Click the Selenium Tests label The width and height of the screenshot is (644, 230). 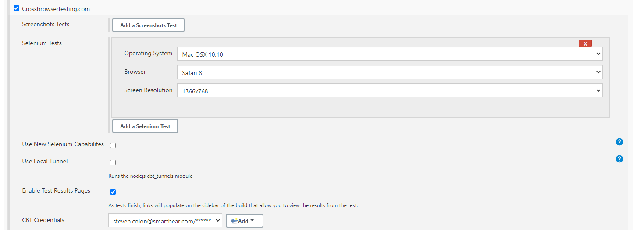click(x=42, y=43)
